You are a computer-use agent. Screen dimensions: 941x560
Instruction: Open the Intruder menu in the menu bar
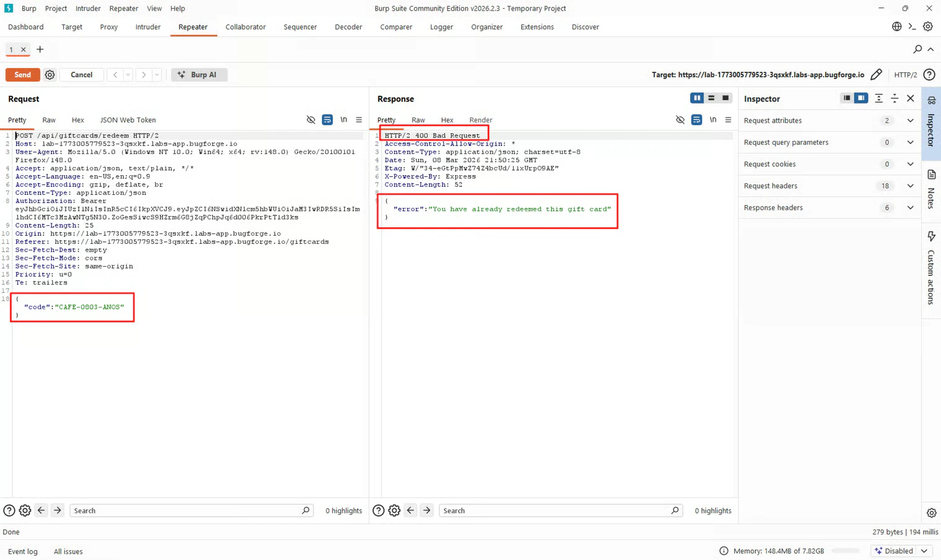coord(88,8)
